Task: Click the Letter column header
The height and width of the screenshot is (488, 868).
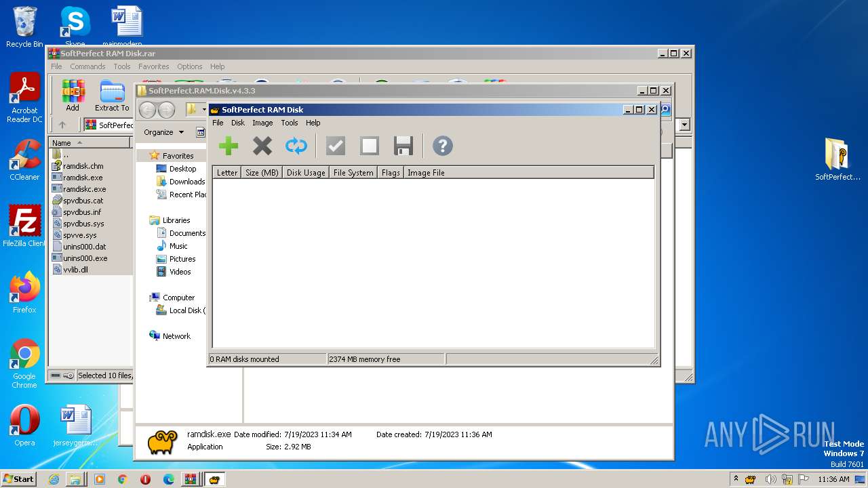Action: point(227,173)
